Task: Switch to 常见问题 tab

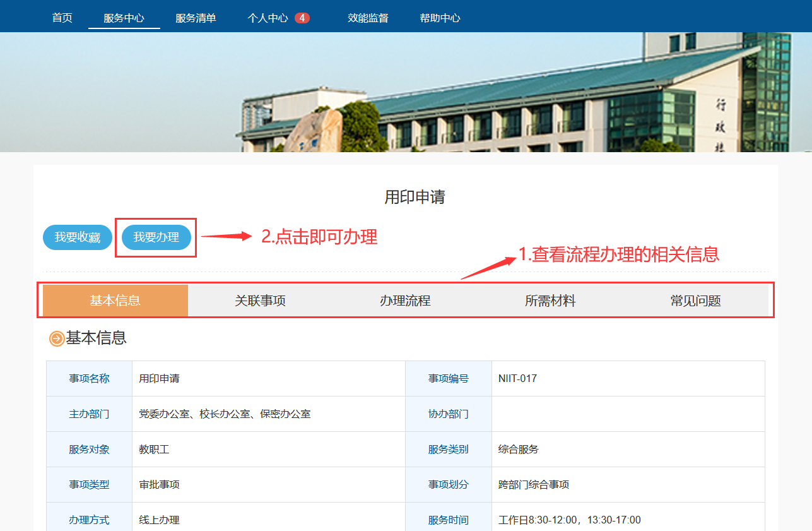Action: click(x=695, y=301)
